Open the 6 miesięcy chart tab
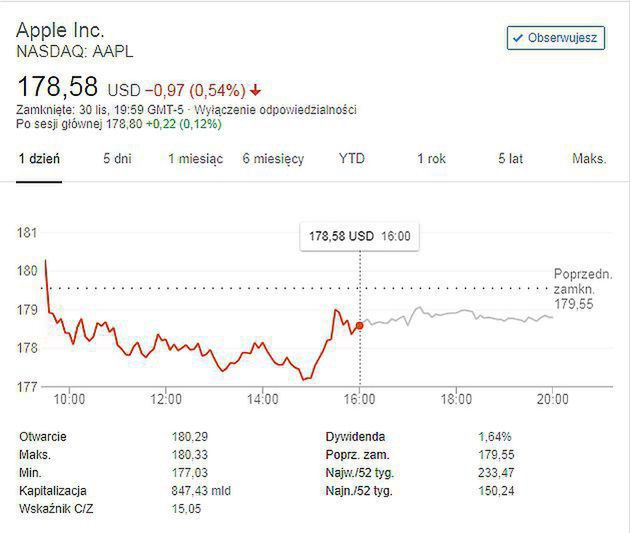The image size is (630, 533). click(273, 159)
